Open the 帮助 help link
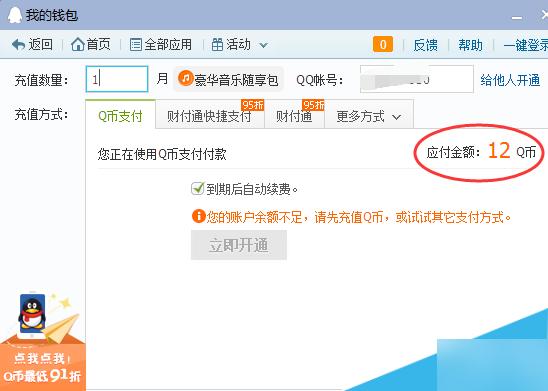The height and width of the screenshot is (391, 548). pyautogui.click(x=470, y=45)
